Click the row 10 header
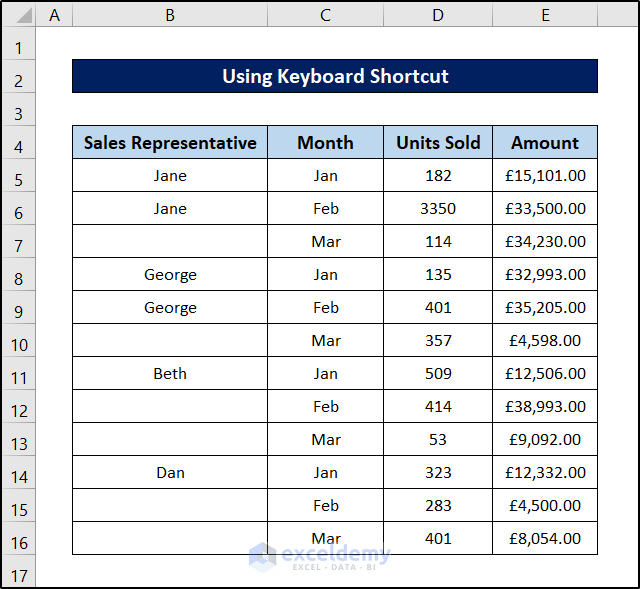 (x=20, y=345)
